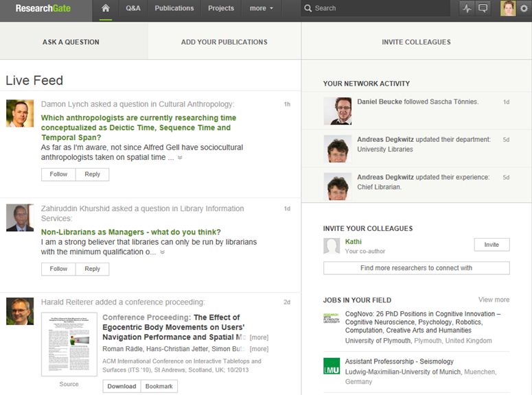Open Andreas Degkwitz's avatar beside Chief Librarian
This screenshot has width=532, height=397.
pos(338,187)
